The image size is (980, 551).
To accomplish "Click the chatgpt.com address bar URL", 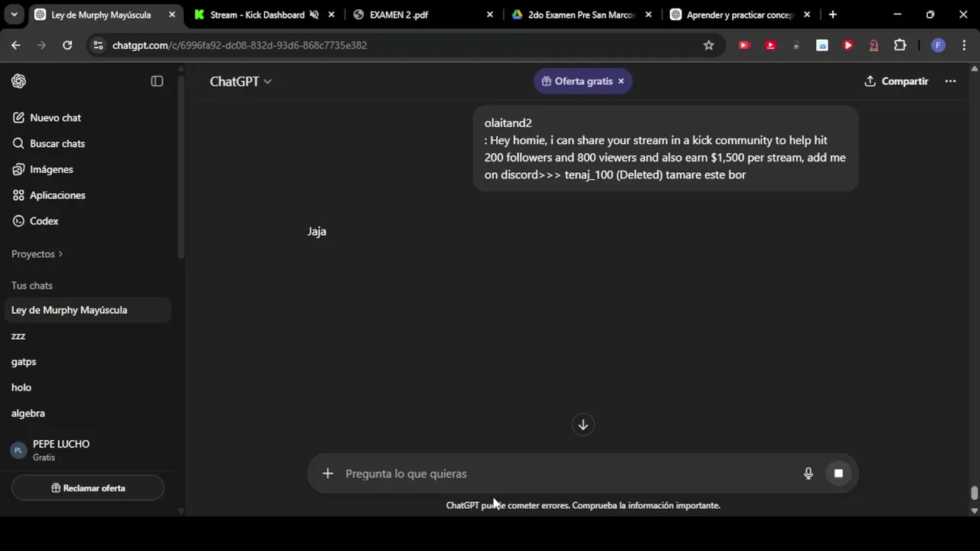I will 240,45.
